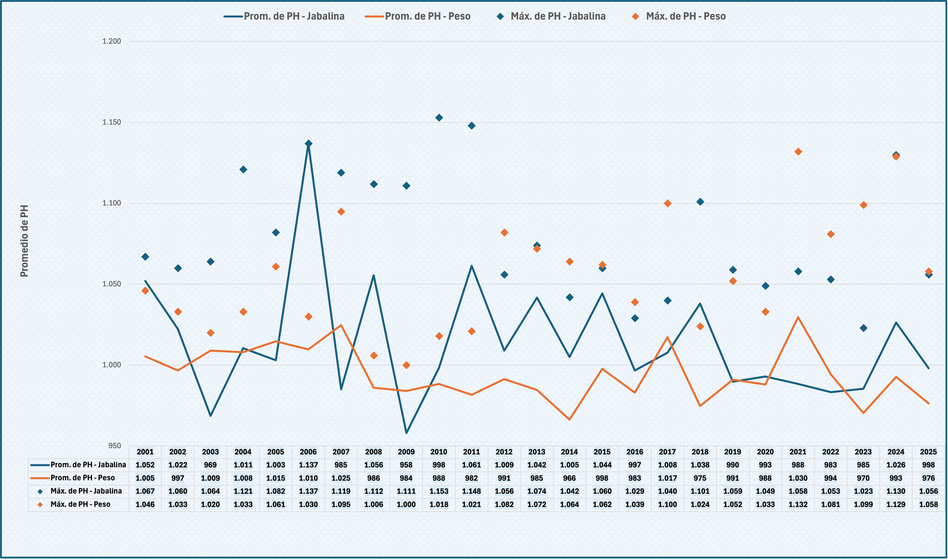This screenshot has height=560, width=948.
Task: Click the blue line sample in top legend
Action: click(x=233, y=16)
